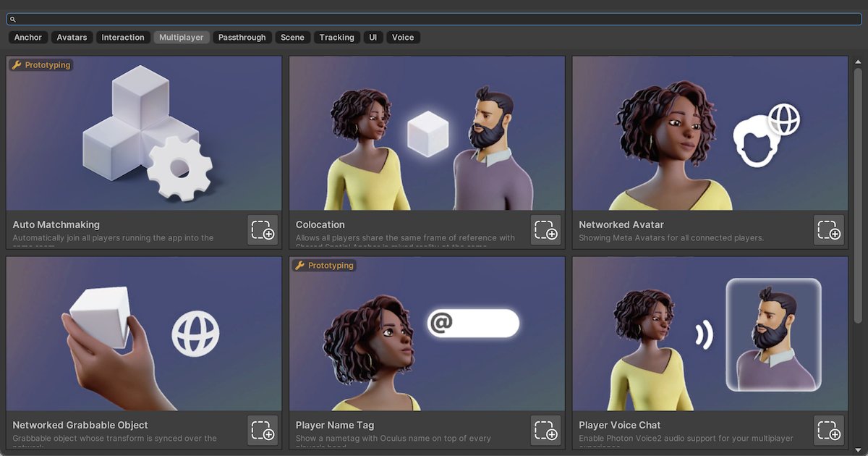
Task: Select the Interaction category filter
Action: click(x=123, y=37)
